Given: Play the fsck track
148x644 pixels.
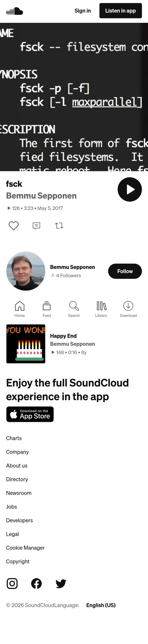Looking at the screenshot, I should [x=130, y=189].
